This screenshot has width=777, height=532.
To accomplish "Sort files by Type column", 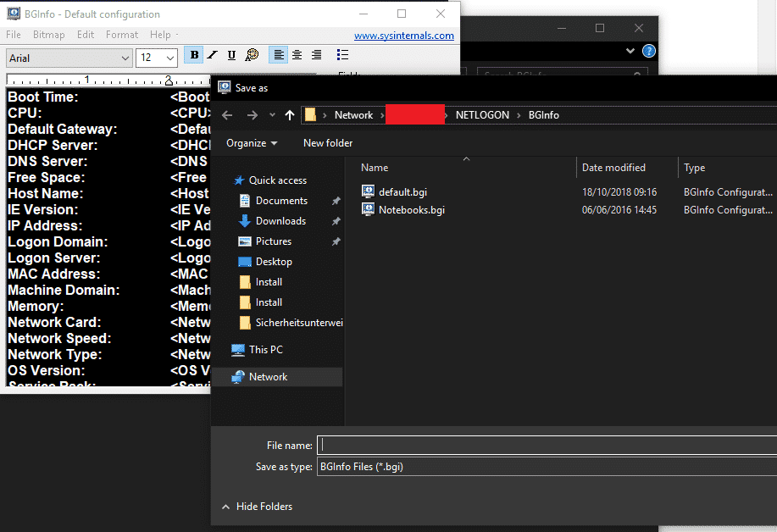I will tap(694, 168).
